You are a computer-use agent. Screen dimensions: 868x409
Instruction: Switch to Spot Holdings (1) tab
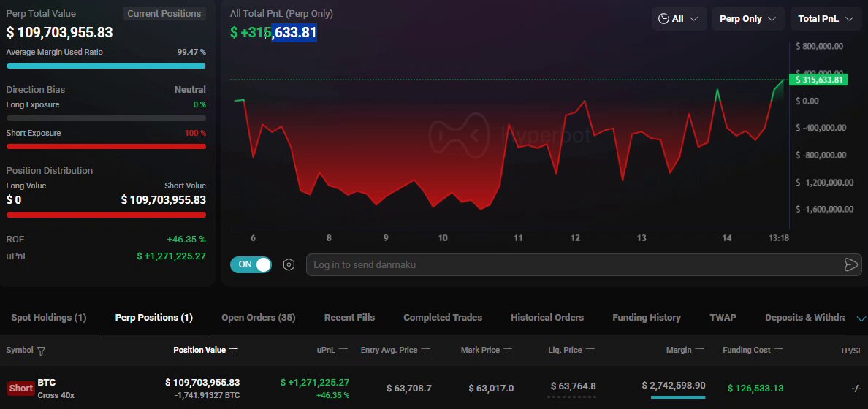49,318
